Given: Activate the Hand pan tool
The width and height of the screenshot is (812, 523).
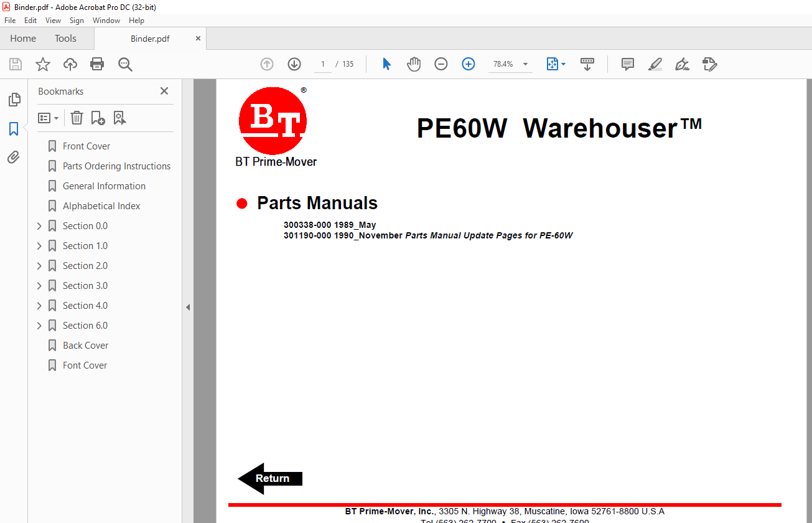Looking at the screenshot, I should click(414, 64).
